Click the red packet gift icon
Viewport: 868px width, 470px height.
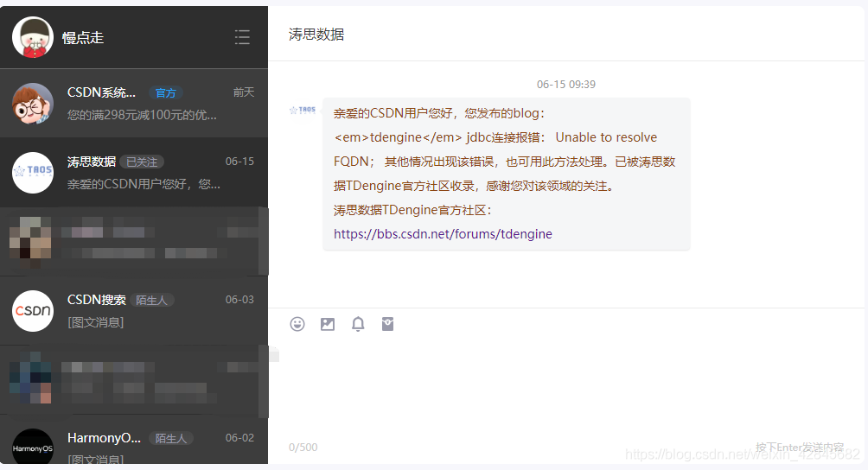(x=387, y=324)
